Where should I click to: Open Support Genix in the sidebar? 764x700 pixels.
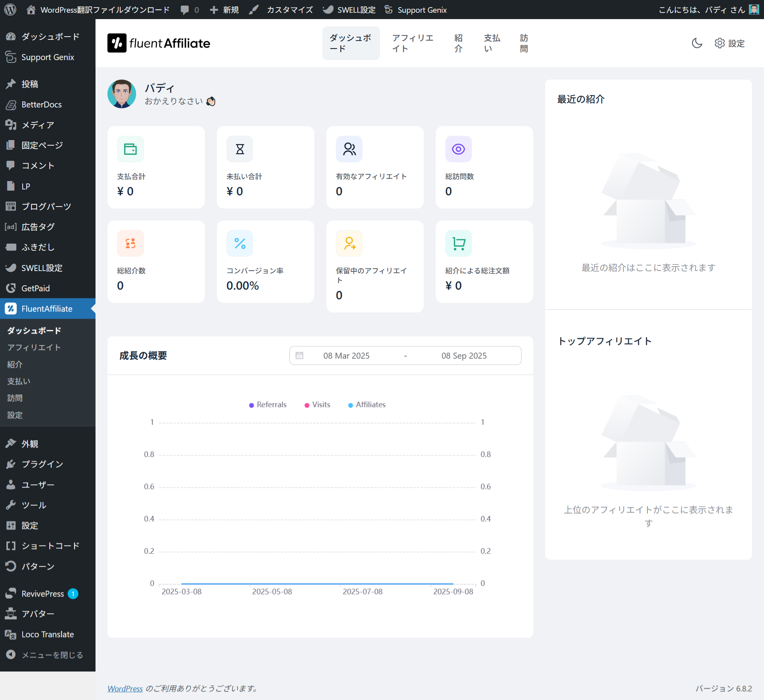pos(48,57)
